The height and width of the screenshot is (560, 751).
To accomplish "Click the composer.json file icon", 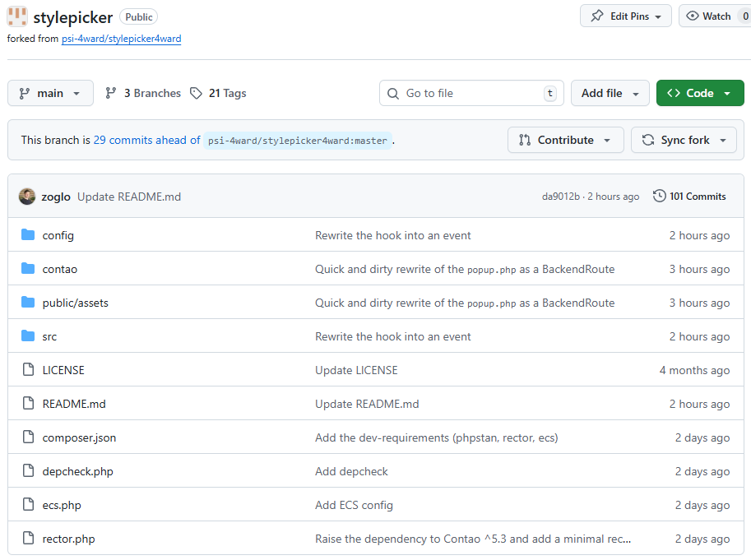I will pyautogui.click(x=28, y=437).
